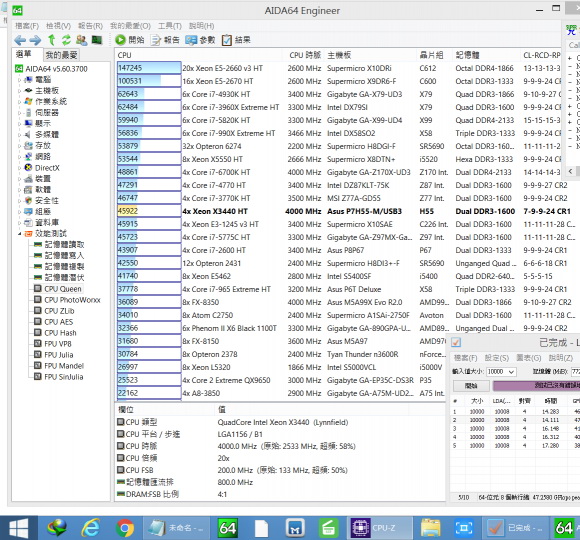Open the File Explorer folder on taskbar
Screen dimensions: 580x540
(x=430, y=528)
